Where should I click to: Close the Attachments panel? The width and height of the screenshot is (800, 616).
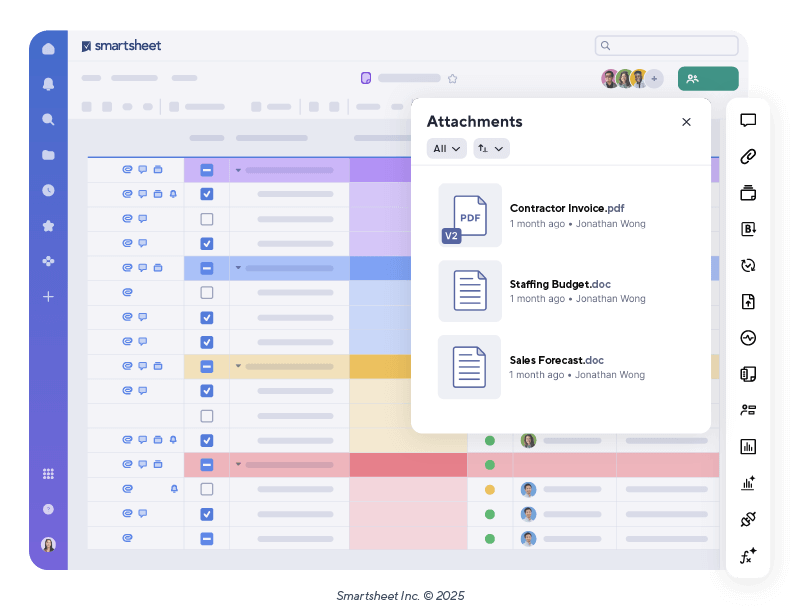tap(686, 121)
